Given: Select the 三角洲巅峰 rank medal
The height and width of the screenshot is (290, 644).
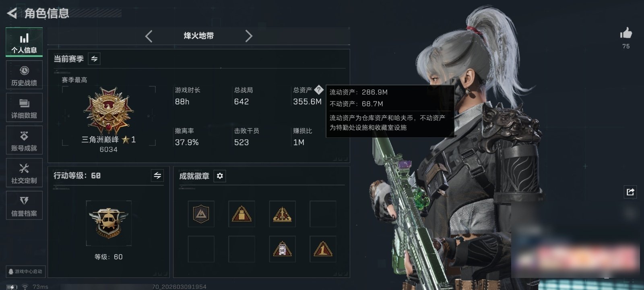Looking at the screenshot, I should pos(108,111).
